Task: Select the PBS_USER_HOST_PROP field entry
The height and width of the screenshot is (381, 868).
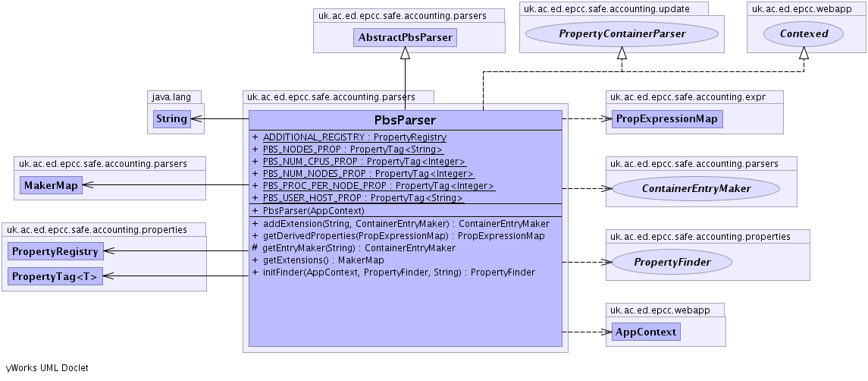Action: click(x=363, y=197)
